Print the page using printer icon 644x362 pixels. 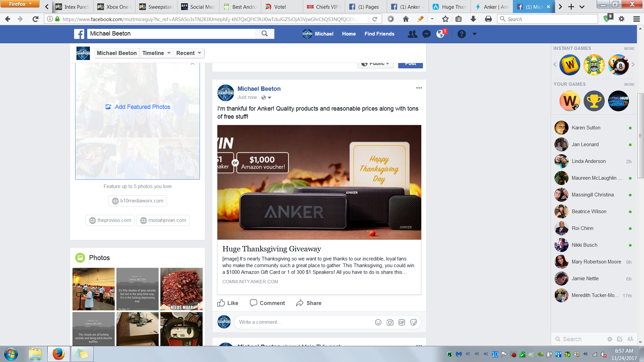(x=488, y=19)
